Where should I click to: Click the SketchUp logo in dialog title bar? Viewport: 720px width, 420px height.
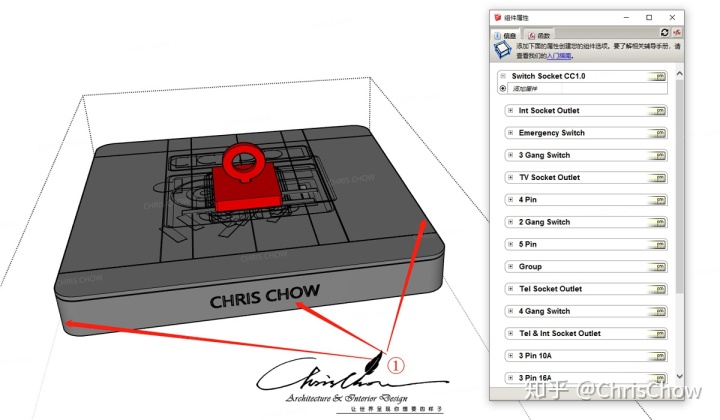point(497,17)
